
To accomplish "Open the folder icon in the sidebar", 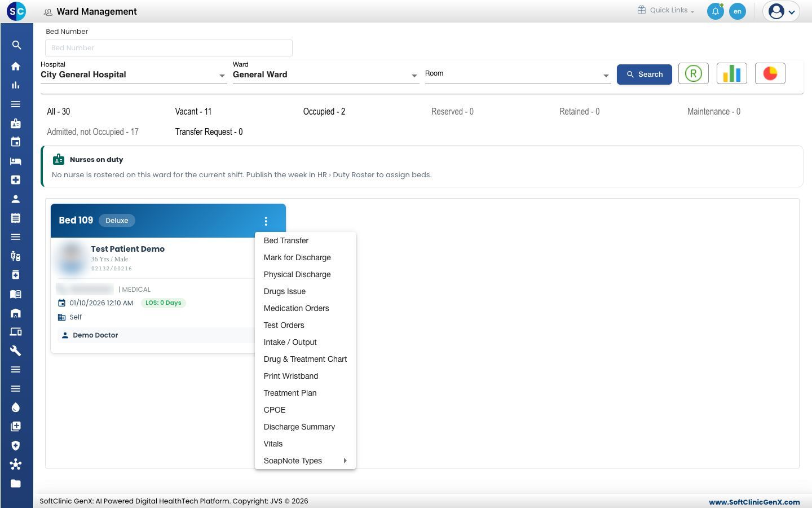I will (x=16, y=483).
